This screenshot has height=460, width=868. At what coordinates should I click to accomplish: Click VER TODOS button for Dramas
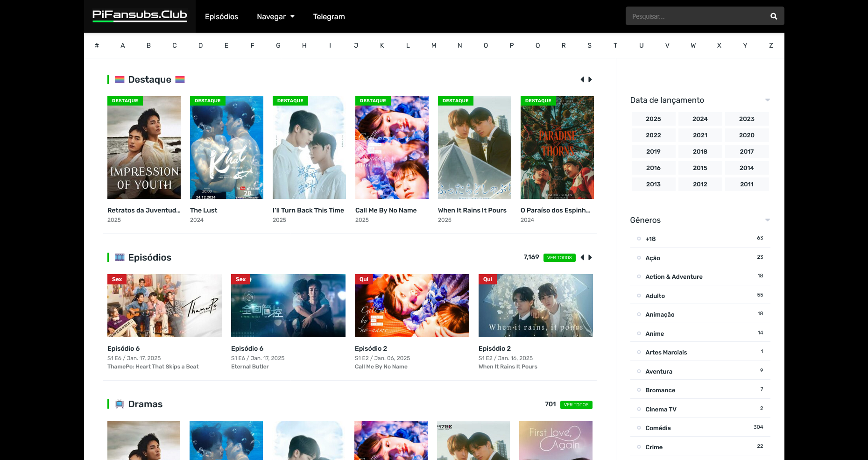tap(576, 405)
